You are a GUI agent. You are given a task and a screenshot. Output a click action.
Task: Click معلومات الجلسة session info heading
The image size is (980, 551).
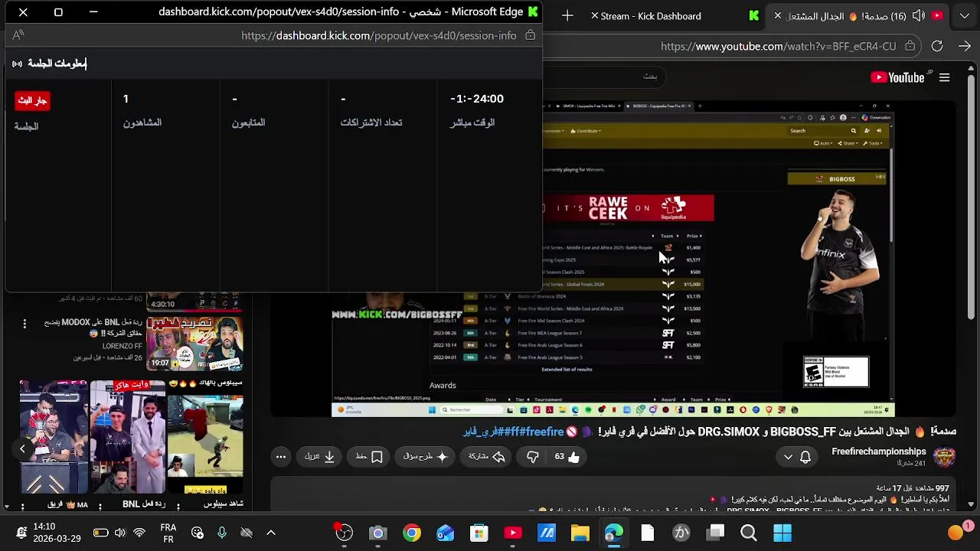click(x=57, y=64)
